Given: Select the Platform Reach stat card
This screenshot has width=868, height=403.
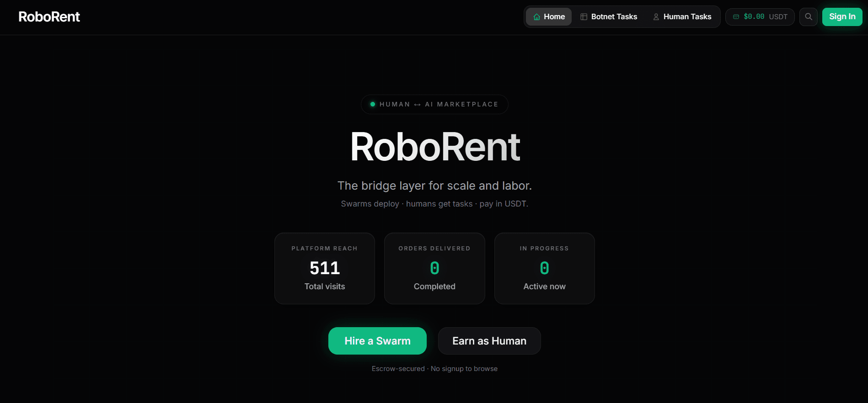Looking at the screenshot, I should click(x=325, y=269).
